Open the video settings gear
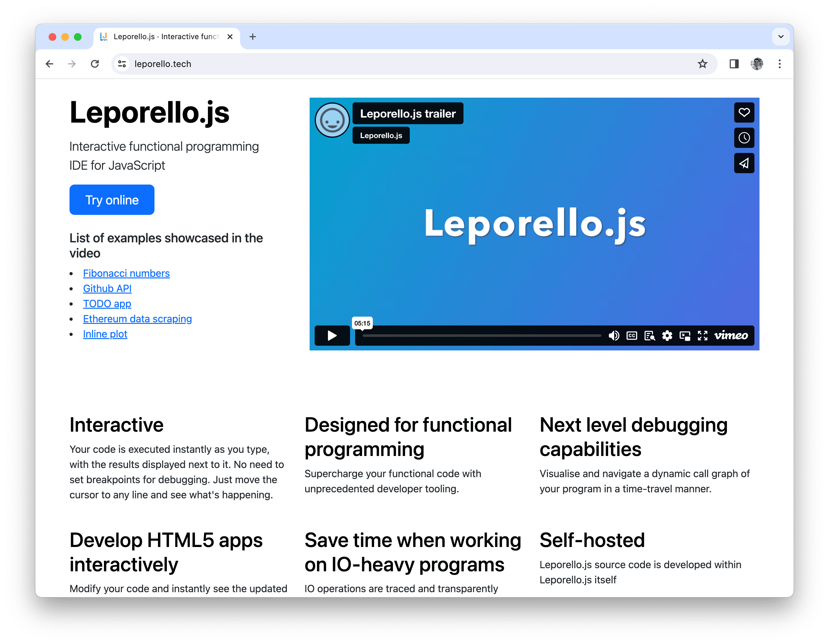Screen dimensions: 829x644 [x=667, y=336]
